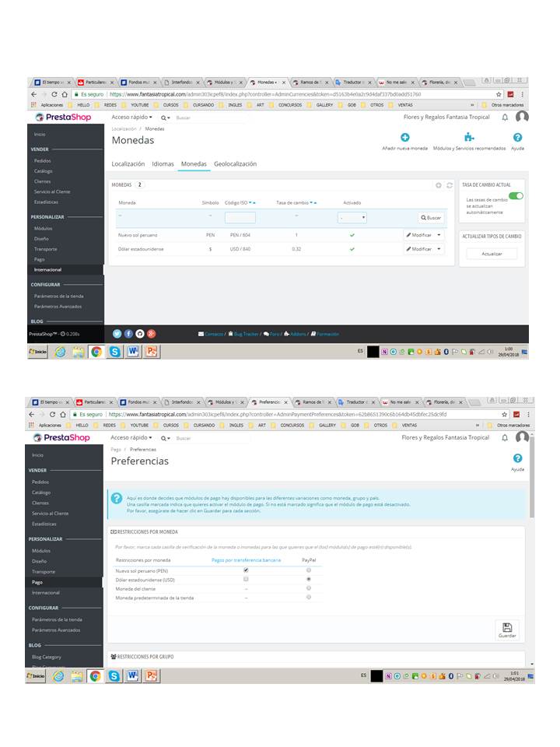
Task: Switch to Idiomas tab
Action: tap(163, 164)
